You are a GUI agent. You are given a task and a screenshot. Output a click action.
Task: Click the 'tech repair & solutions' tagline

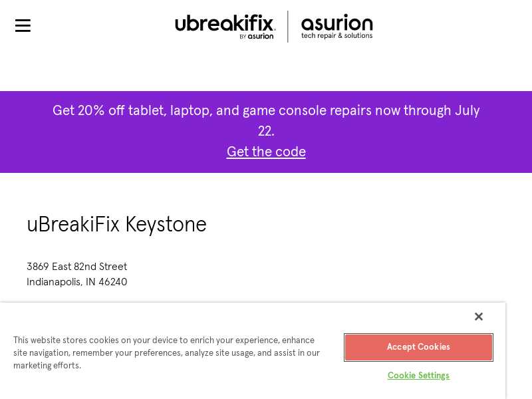coord(337,36)
